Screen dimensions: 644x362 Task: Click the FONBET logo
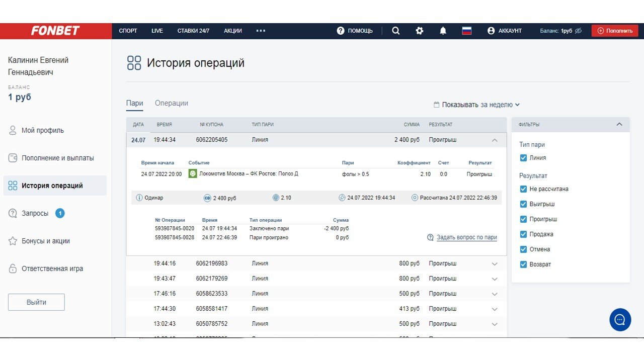55,31
